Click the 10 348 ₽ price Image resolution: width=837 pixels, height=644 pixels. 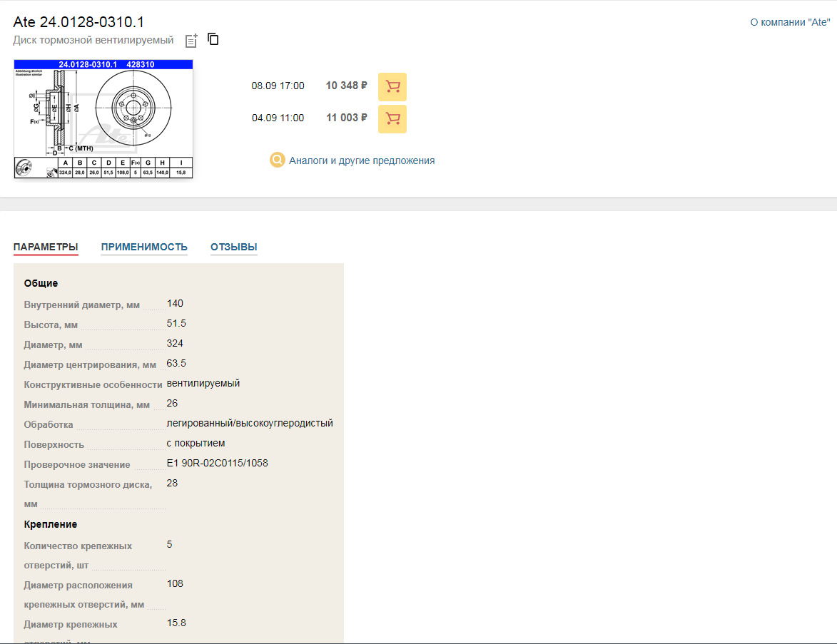point(346,86)
